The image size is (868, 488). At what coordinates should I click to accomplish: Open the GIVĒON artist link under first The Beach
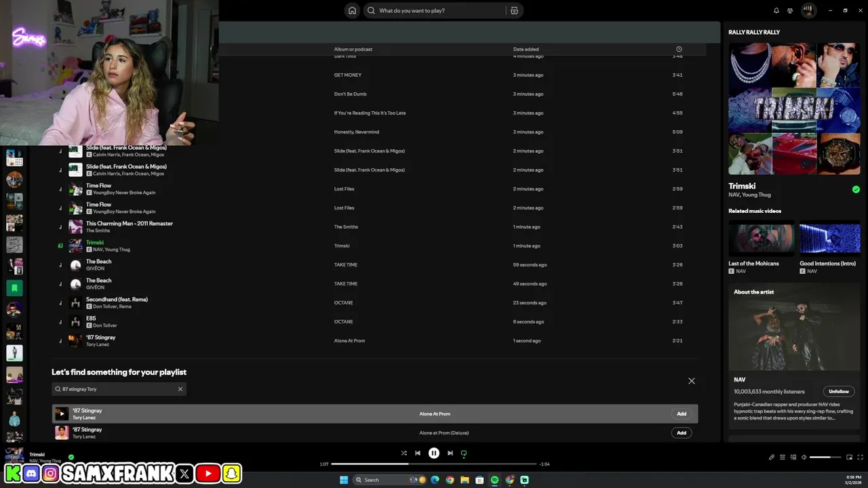coord(95,268)
